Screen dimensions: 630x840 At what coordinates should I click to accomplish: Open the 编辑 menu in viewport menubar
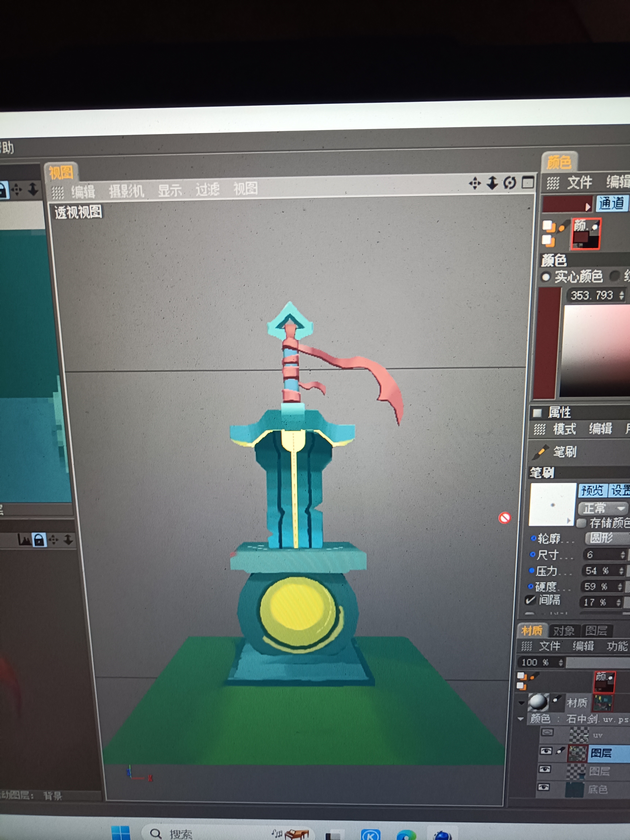(x=83, y=192)
